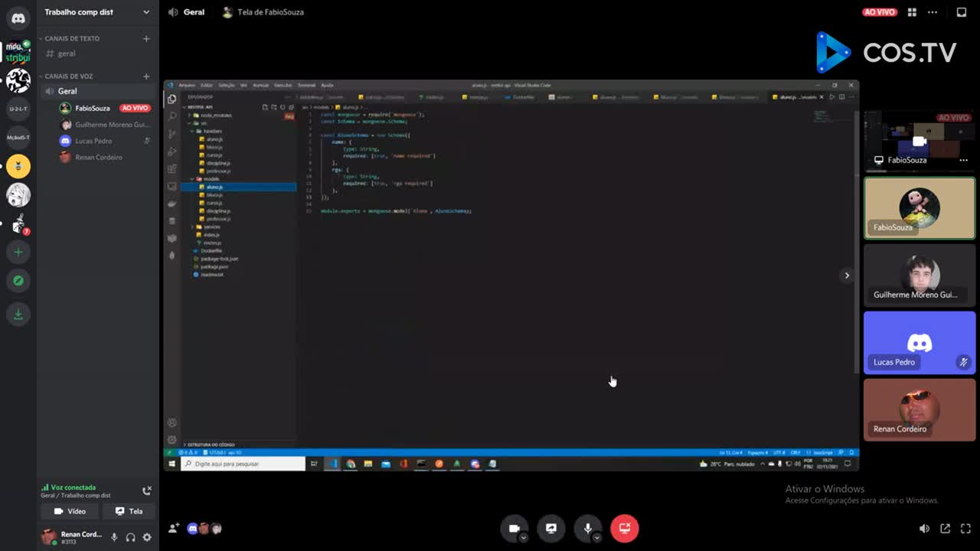Open camera options dropdown arrow
Viewport: 980px width, 551px height.
click(524, 537)
